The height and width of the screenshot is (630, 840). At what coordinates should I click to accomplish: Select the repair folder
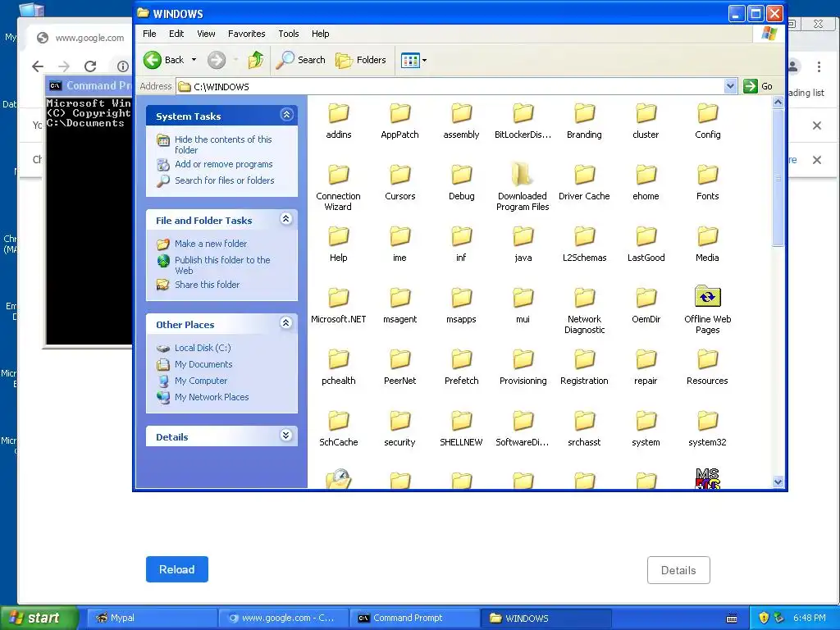coord(646,368)
